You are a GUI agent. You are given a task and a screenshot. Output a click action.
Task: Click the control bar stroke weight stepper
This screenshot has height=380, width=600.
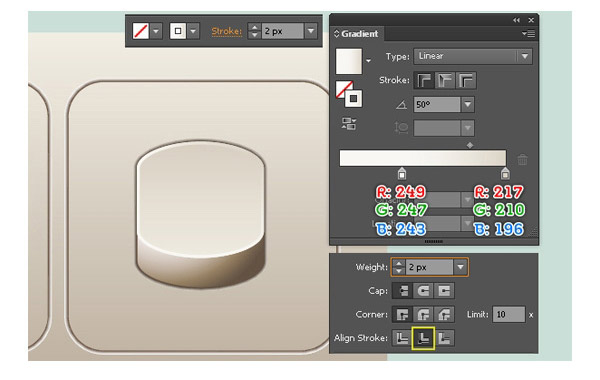point(254,31)
